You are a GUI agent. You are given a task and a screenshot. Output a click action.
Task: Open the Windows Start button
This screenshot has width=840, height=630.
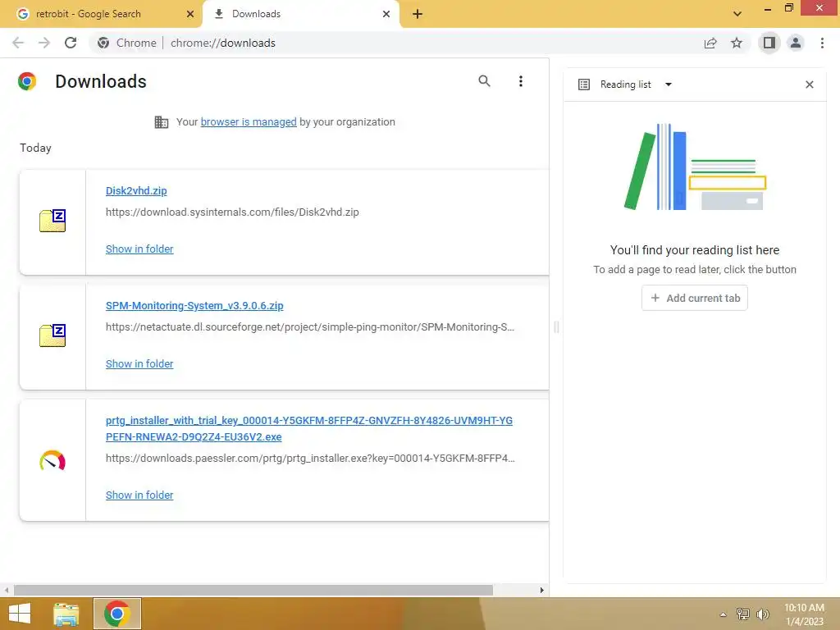pyautogui.click(x=20, y=614)
